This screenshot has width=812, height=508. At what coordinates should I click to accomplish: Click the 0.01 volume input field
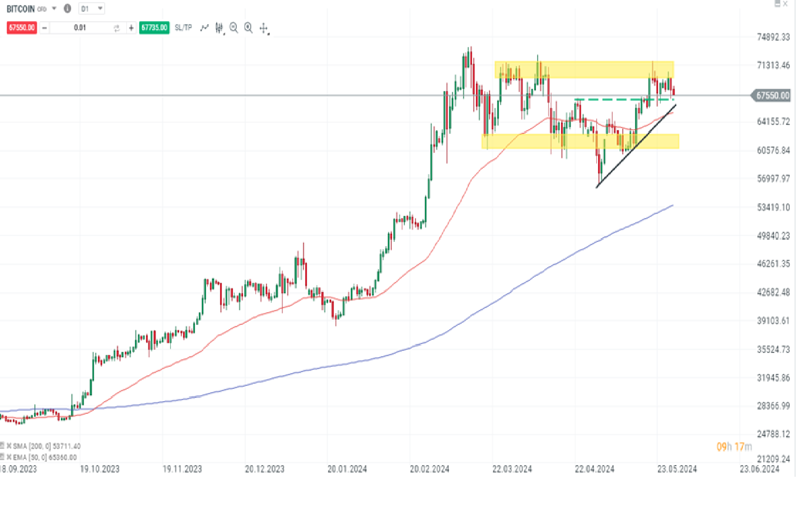point(80,28)
